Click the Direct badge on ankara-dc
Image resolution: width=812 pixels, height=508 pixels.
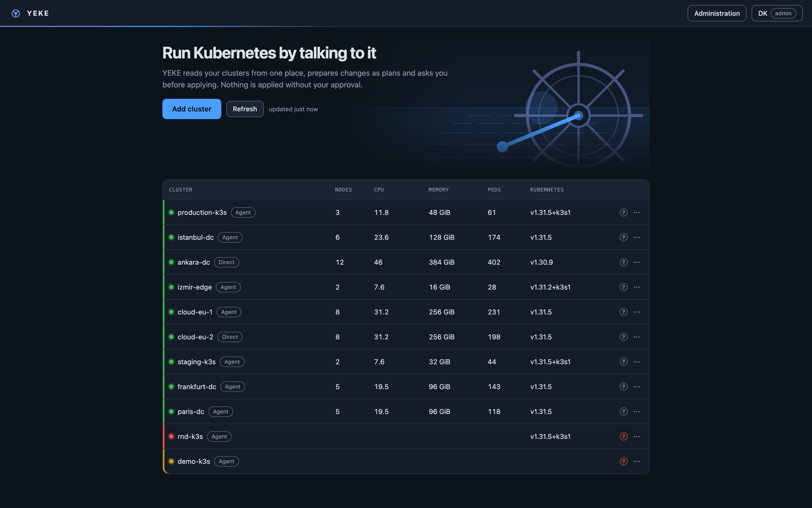click(x=227, y=262)
